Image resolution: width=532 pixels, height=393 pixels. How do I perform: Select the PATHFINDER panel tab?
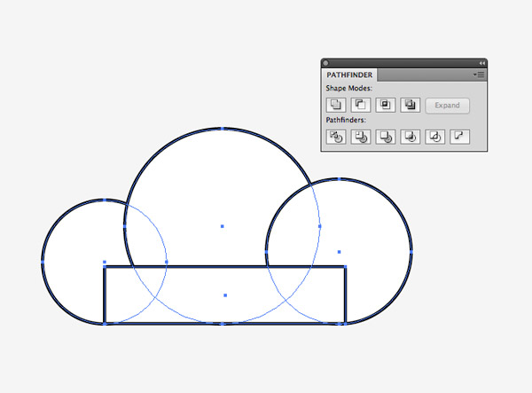[349, 75]
